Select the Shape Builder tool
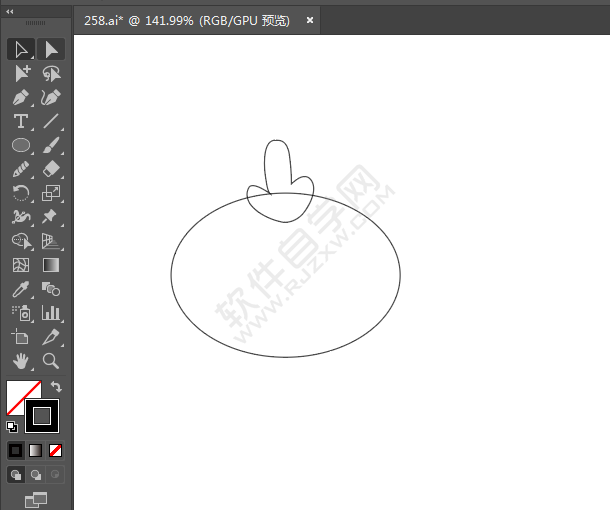The image size is (610, 510). click(21, 241)
